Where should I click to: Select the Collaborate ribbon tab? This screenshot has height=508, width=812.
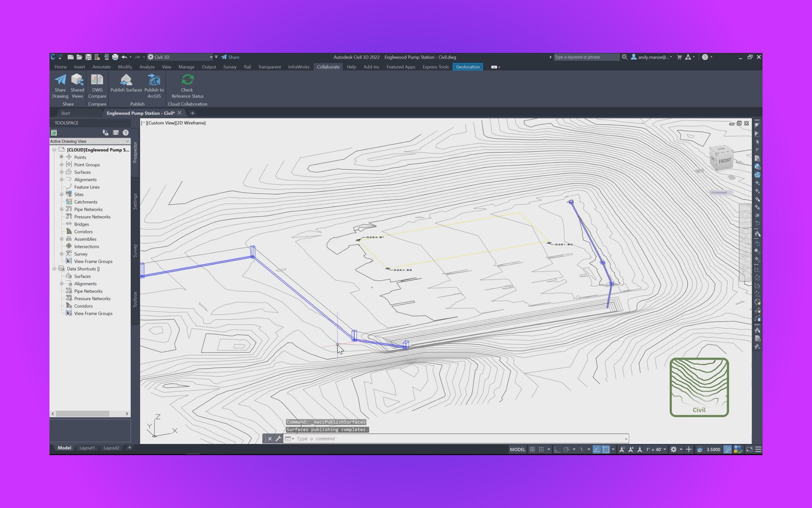(328, 67)
